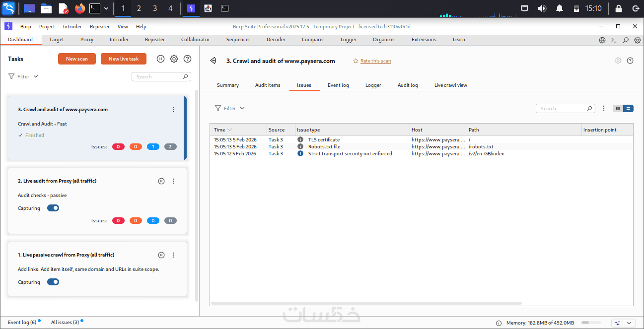644x329 pixels.
Task: Pause the Live passive crawl task
Action: click(x=161, y=255)
